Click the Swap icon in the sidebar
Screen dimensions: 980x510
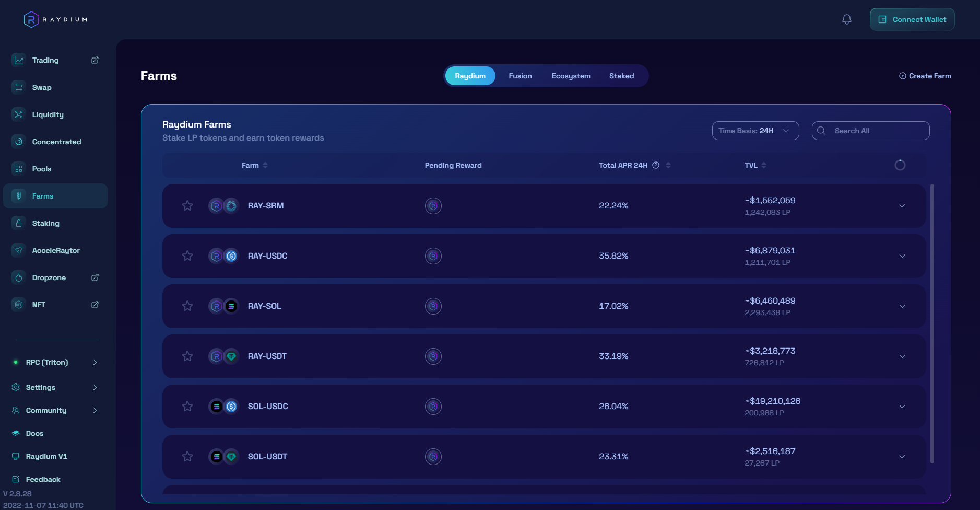pyautogui.click(x=19, y=87)
